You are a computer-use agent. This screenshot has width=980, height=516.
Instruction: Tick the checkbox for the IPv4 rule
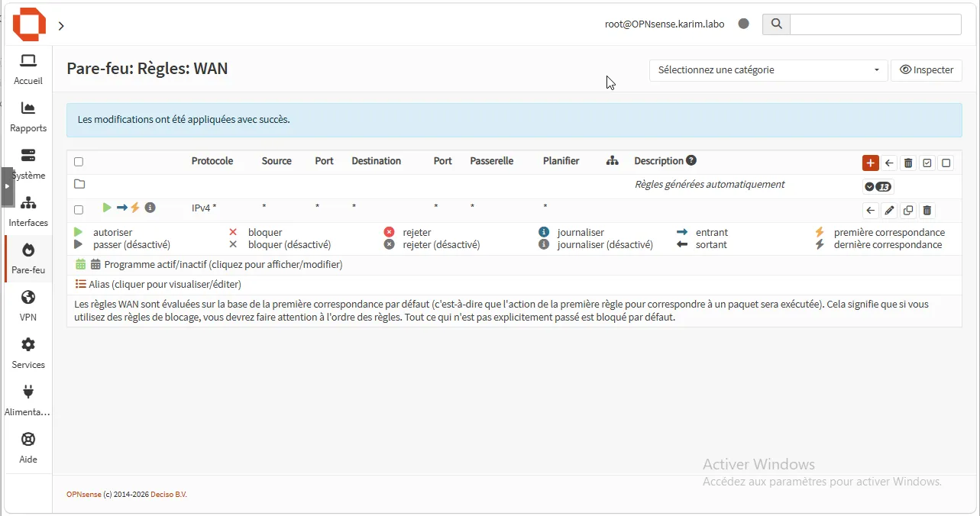79,210
